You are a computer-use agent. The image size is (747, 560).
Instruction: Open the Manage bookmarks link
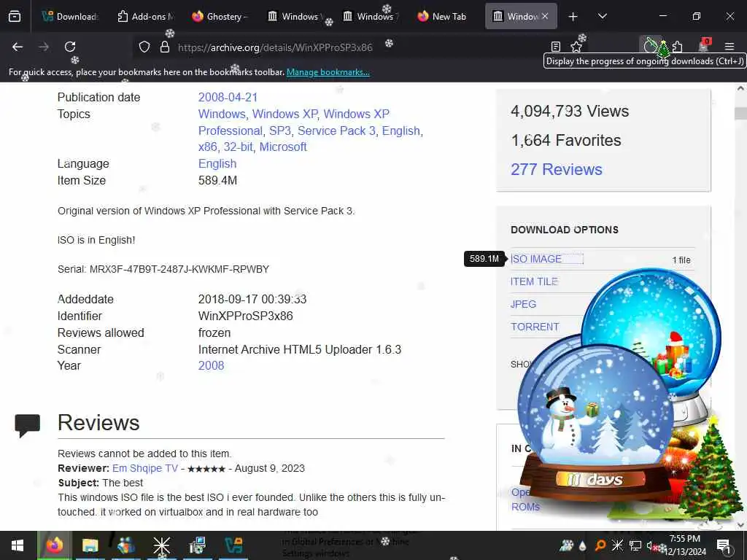[328, 72]
